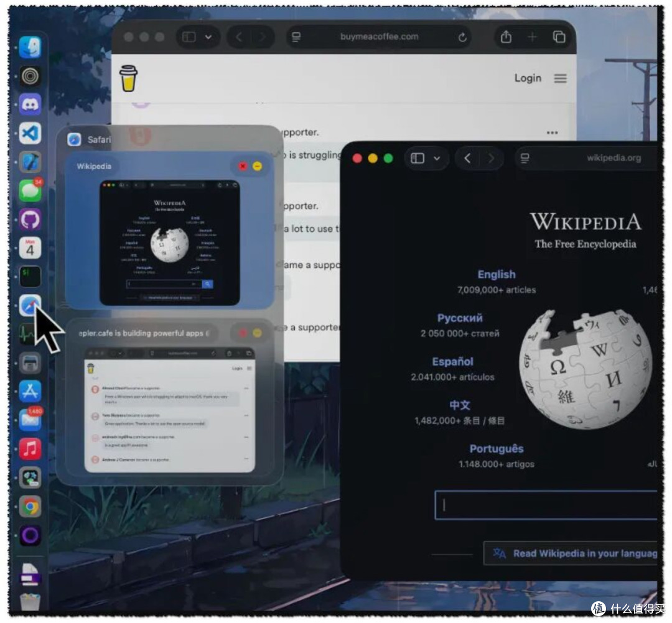Click the Wikipedia search input box
Screen dimensions: 672x623
coord(546,505)
